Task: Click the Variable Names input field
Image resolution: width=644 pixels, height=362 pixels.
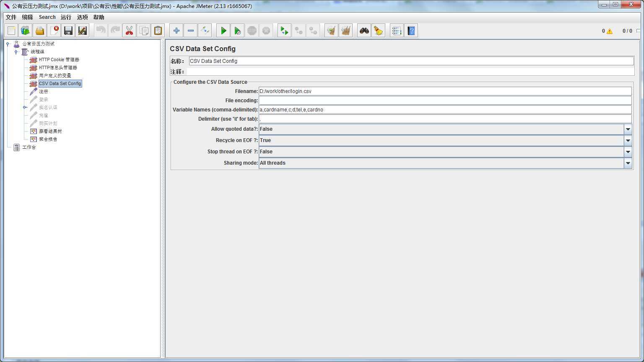Action: point(445,110)
